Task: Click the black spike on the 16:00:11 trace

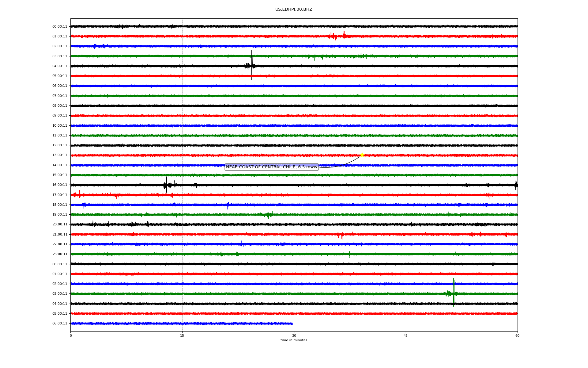Action: coord(166,184)
